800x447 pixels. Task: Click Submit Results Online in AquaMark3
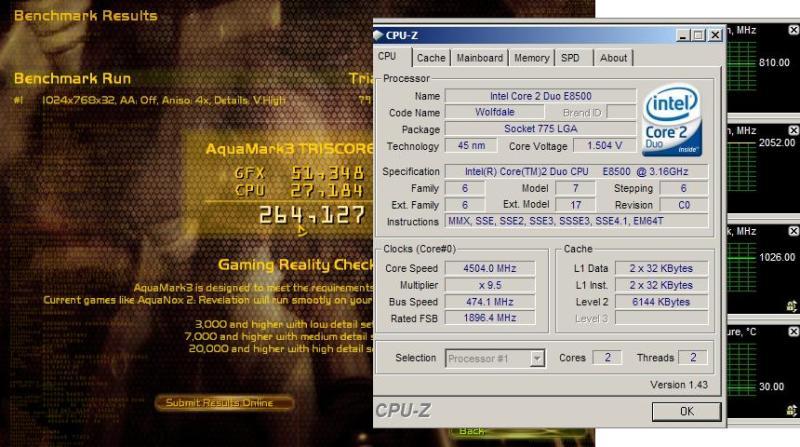pos(219,403)
